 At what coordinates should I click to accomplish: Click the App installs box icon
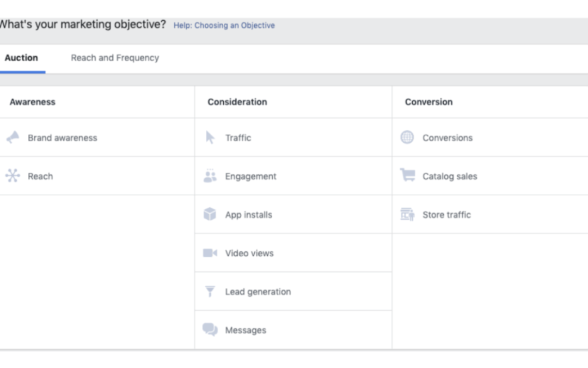(210, 214)
